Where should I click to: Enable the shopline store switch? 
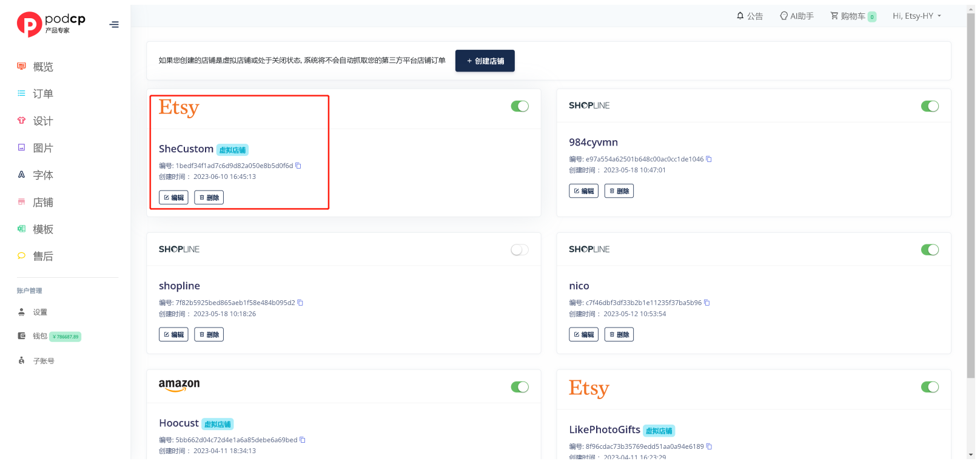[520, 250]
